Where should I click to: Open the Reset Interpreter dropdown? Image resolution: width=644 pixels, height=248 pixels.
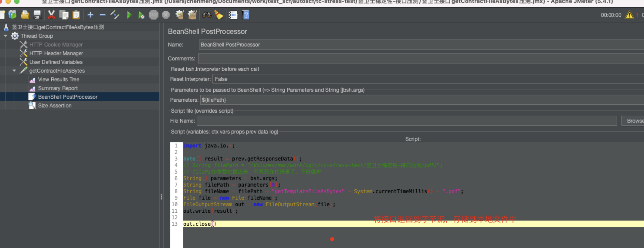pos(428,79)
